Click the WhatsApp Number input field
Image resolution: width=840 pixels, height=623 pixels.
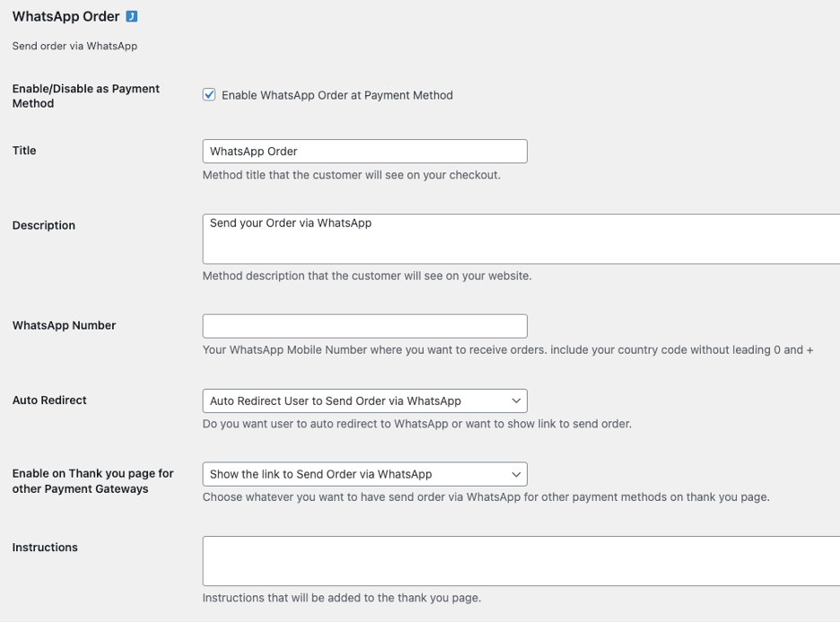[x=365, y=326]
